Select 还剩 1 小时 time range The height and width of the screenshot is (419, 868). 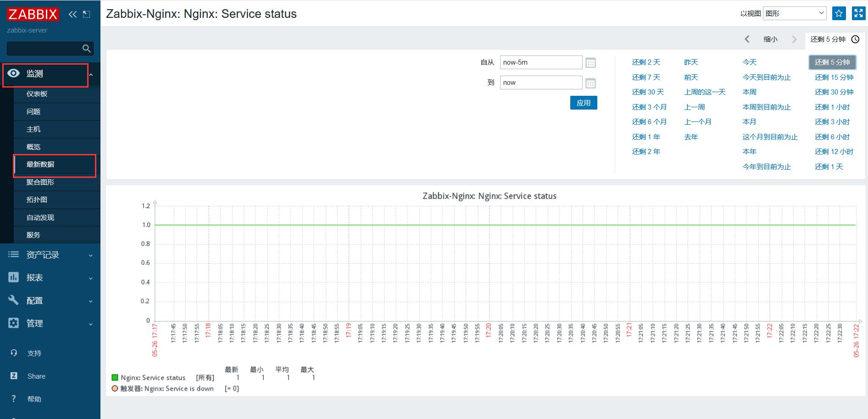click(x=832, y=107)
